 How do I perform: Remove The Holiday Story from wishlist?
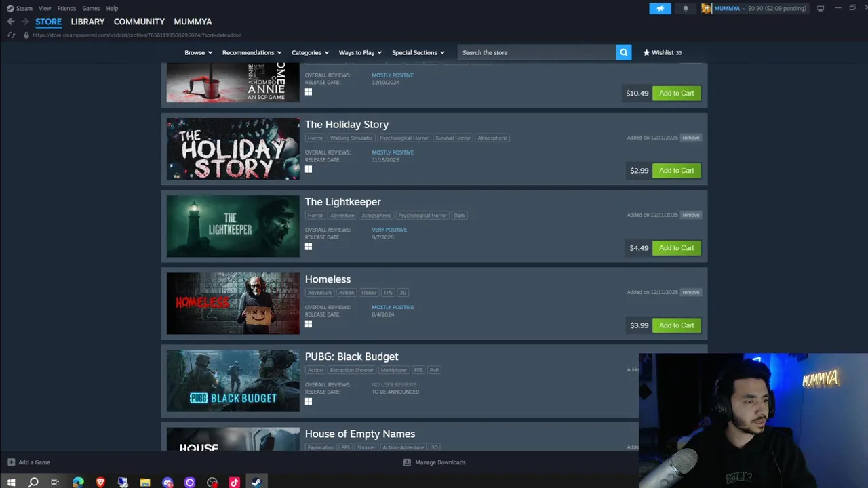[690, 138]
